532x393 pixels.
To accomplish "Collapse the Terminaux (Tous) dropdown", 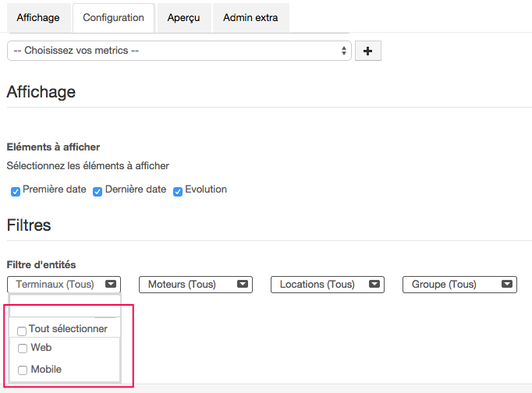I will 64,284.
